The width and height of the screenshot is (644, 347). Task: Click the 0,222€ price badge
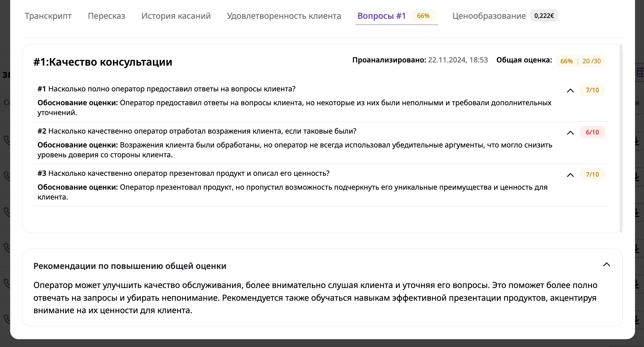pyautogui.click(x=544, y=16)
